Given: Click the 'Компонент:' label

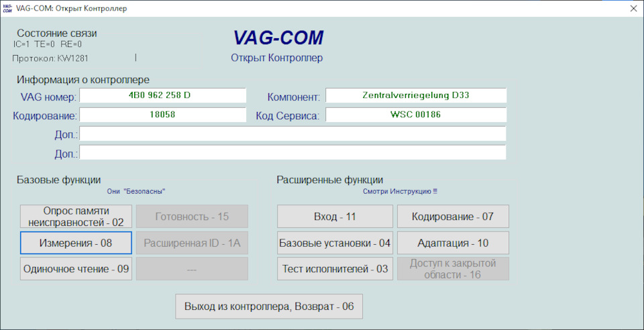Looking at the screenshot, I should [294, 97].
